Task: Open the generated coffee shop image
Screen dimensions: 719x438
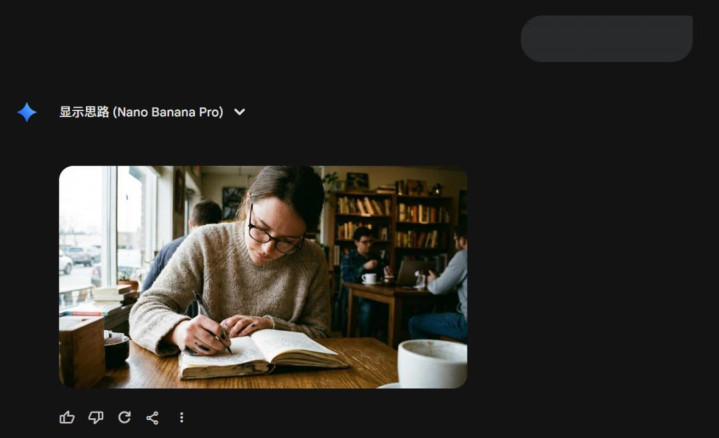Action: [x=263, y=277]
